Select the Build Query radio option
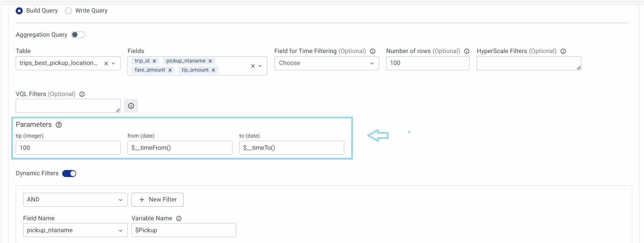The width and height of the screenshot is (644, 243). pyautogui.click(x=19, y=11)
